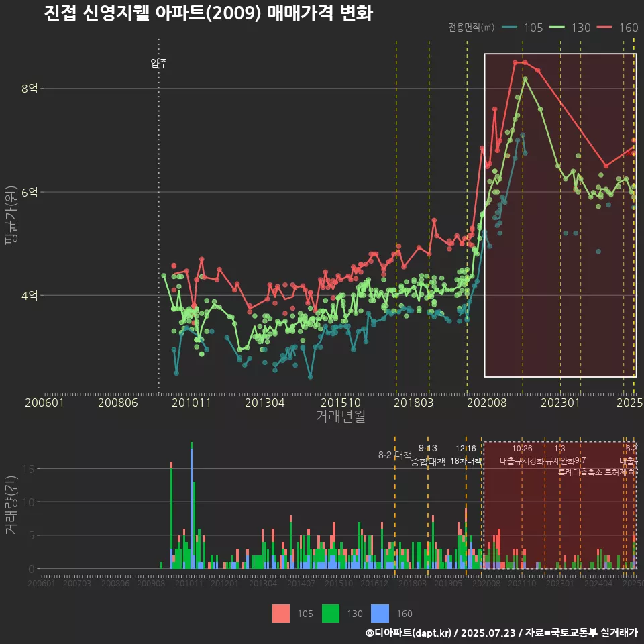This screenshot has height=644, width=644.
Task: Click the '입주' move-in marker label
Action: (159, 63)
